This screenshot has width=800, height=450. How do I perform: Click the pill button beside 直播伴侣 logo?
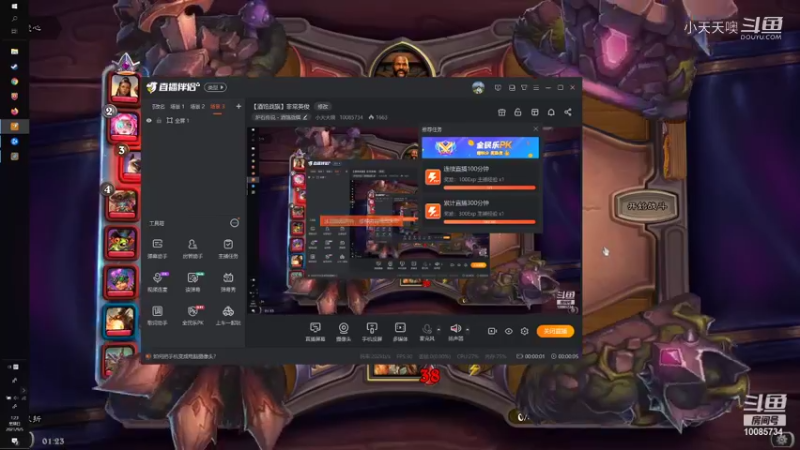point(215,87)
